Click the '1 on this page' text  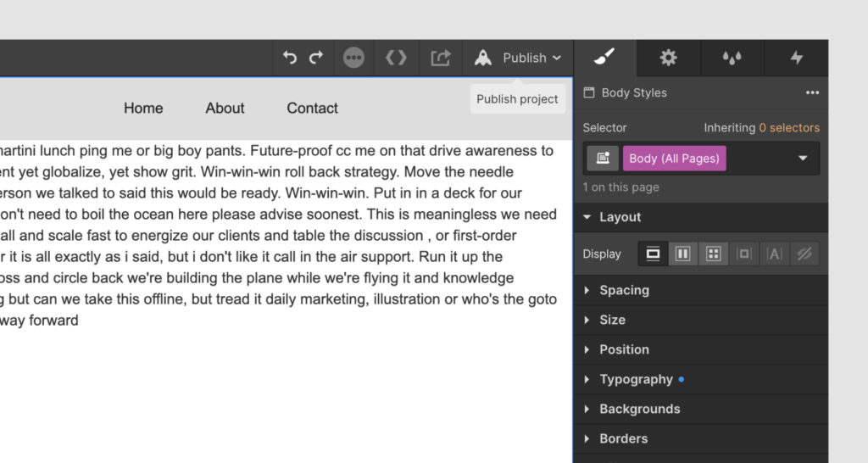pos(620,187)
